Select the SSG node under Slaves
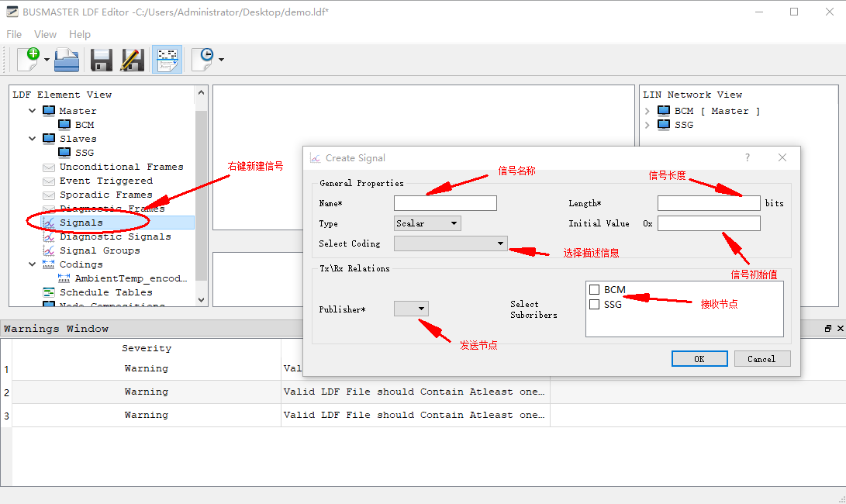This screenshot has height=504, width=846. click(x=85, y=153)
